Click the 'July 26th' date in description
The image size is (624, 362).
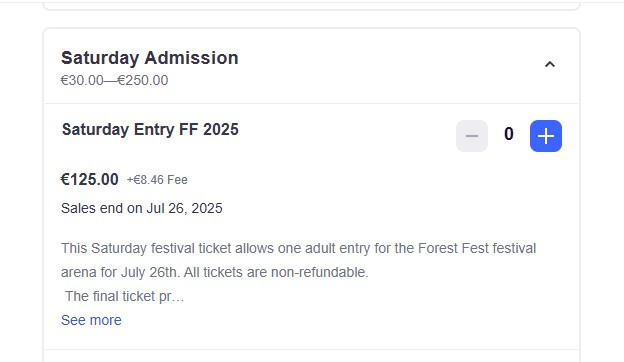pos(148,272)
